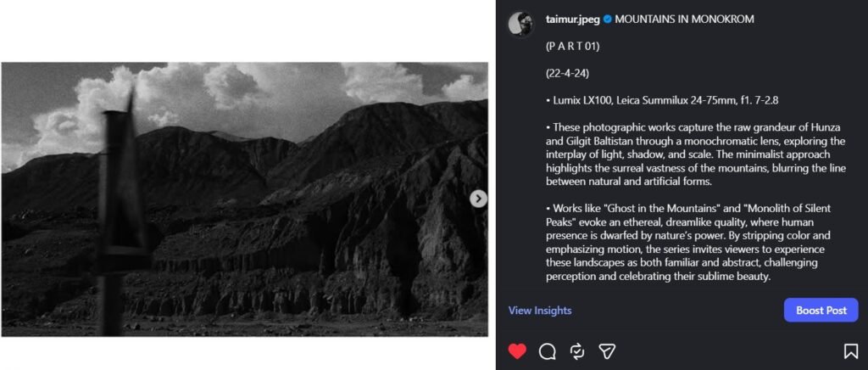
Task: Open taimur.jpeg profile picture avatar
Action: (521, 24)
